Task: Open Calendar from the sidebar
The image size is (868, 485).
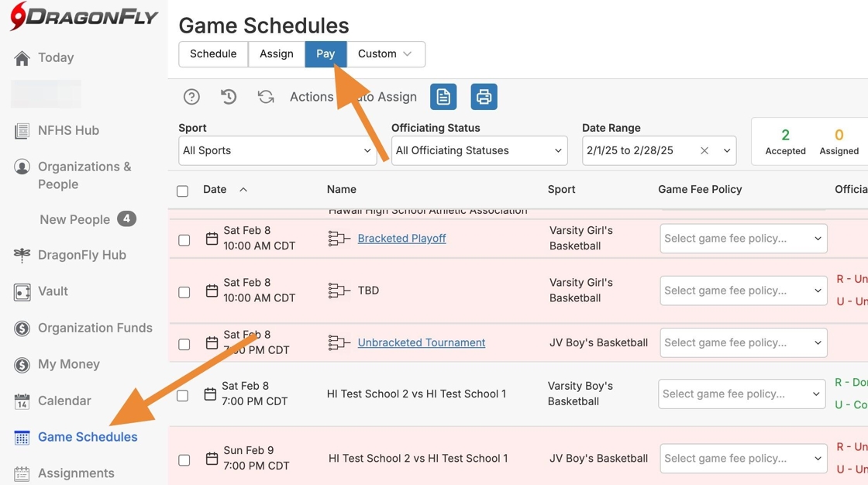Action: click(64, 401)
